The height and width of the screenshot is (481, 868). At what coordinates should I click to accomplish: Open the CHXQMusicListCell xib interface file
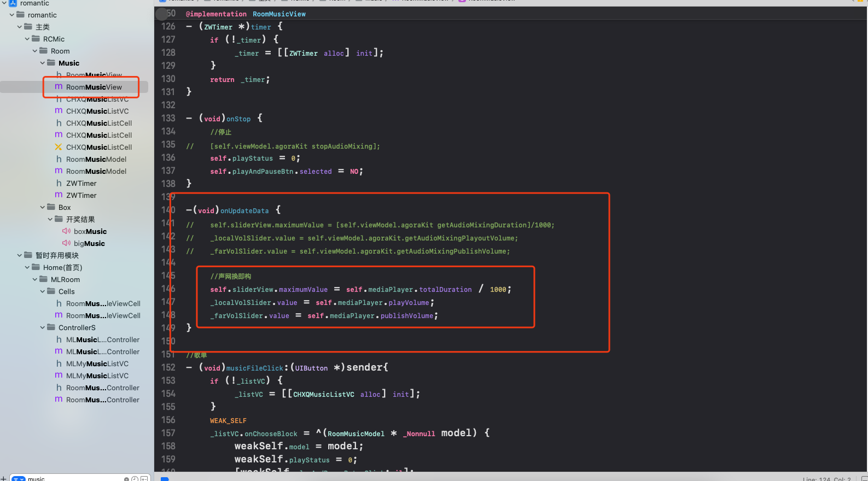click(x=98, y=147)
